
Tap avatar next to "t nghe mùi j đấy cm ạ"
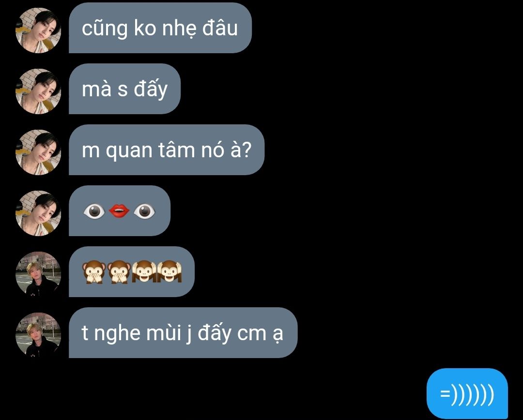38,335
